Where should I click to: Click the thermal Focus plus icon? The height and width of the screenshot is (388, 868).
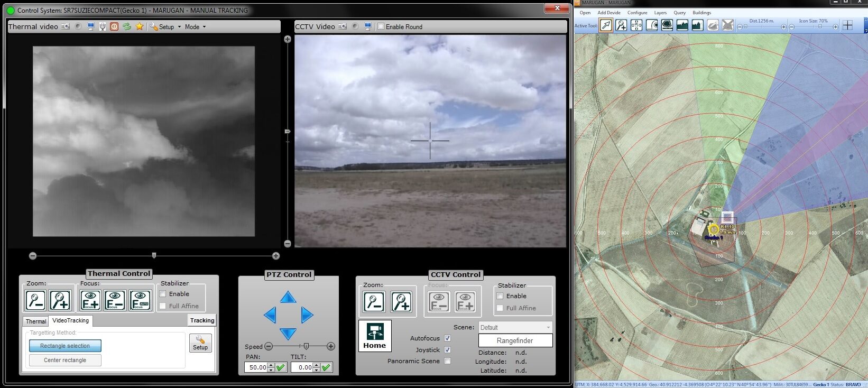click(x=90, y=300)
